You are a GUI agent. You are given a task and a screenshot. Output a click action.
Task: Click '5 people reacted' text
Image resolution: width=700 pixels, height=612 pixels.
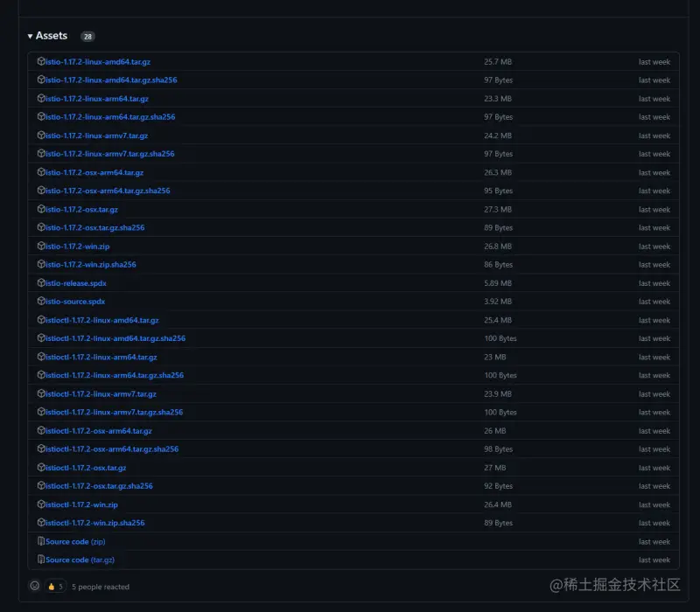(x=101, y=588)
